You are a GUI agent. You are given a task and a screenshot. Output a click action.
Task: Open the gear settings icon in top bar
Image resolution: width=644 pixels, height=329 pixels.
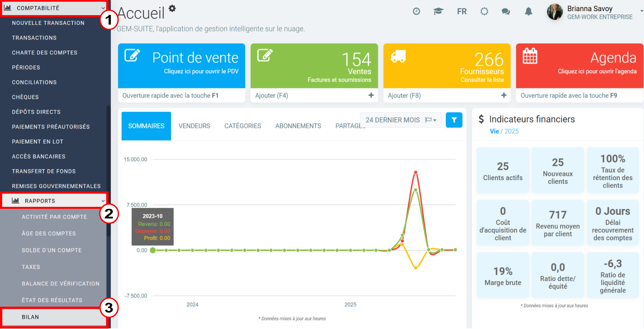click(x=484, y=12)
